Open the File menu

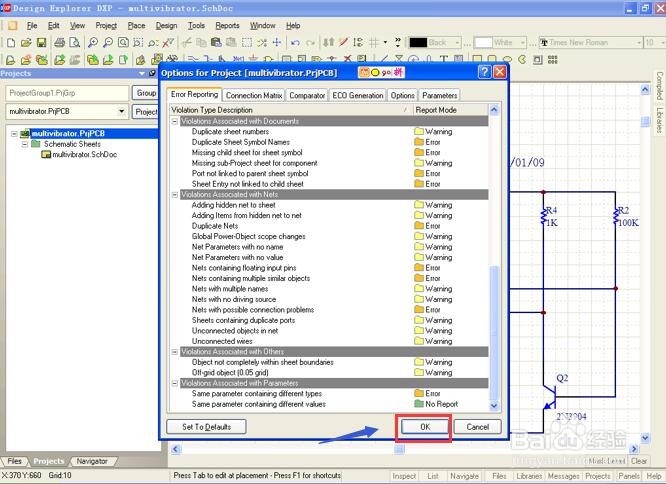(32, 25)
